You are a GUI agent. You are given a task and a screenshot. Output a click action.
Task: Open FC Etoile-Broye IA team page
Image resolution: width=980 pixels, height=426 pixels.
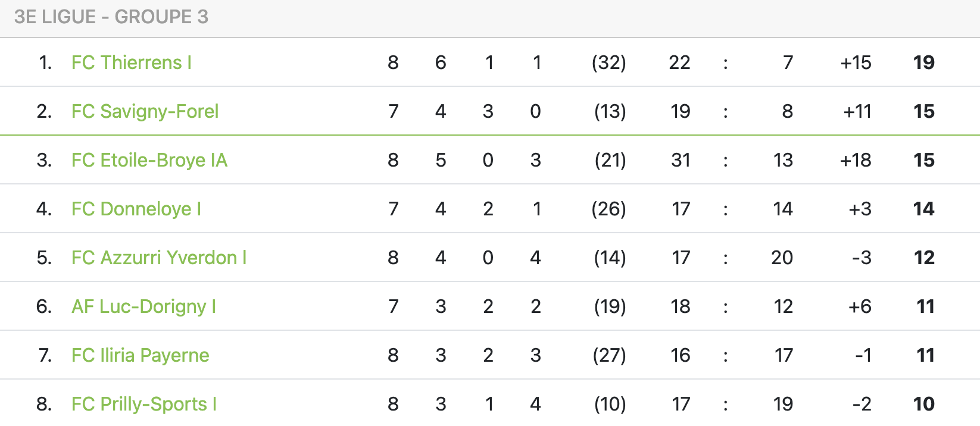click(x=149, y=160)
